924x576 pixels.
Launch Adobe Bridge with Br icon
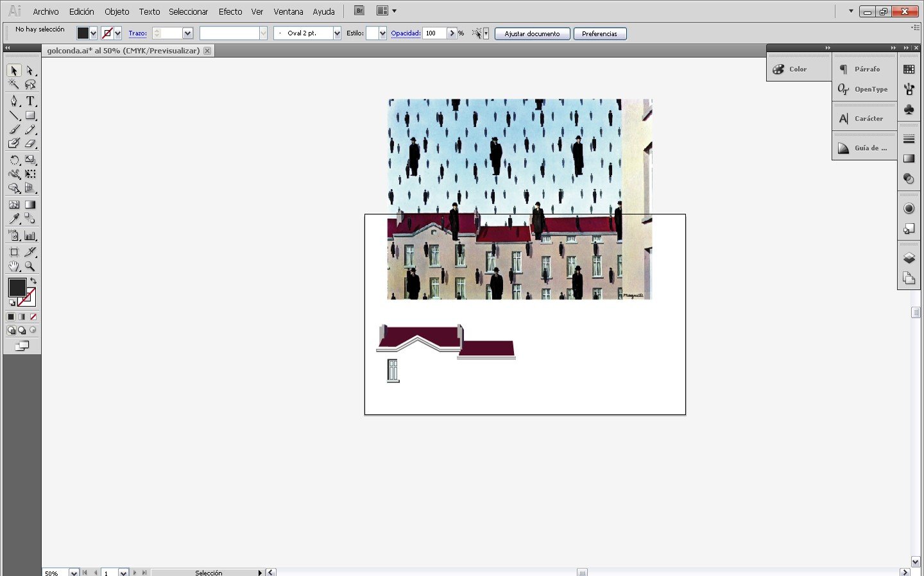pos(359,11)
